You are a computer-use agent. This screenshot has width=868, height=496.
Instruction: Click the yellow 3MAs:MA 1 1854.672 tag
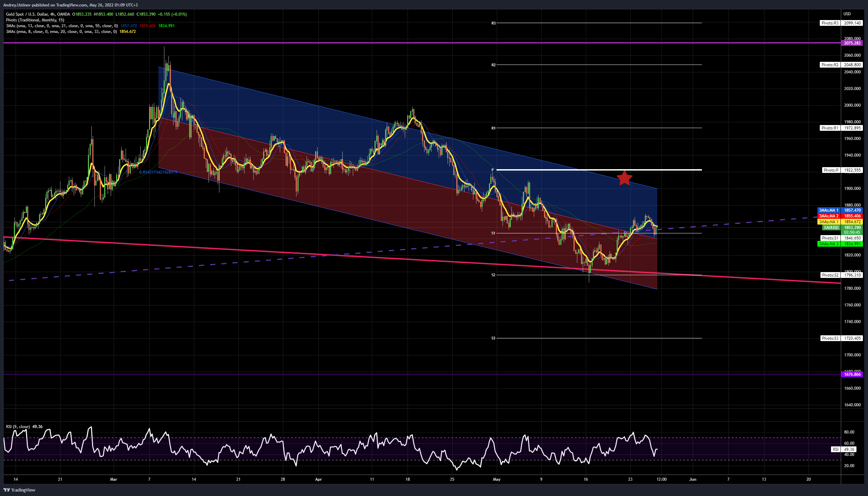click(x=840, y=222)
